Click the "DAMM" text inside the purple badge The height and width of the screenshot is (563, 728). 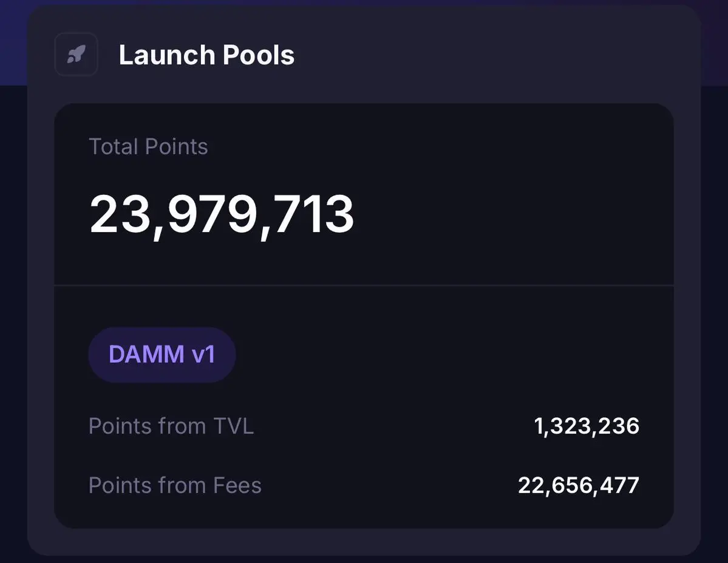[x=147, y=355]
